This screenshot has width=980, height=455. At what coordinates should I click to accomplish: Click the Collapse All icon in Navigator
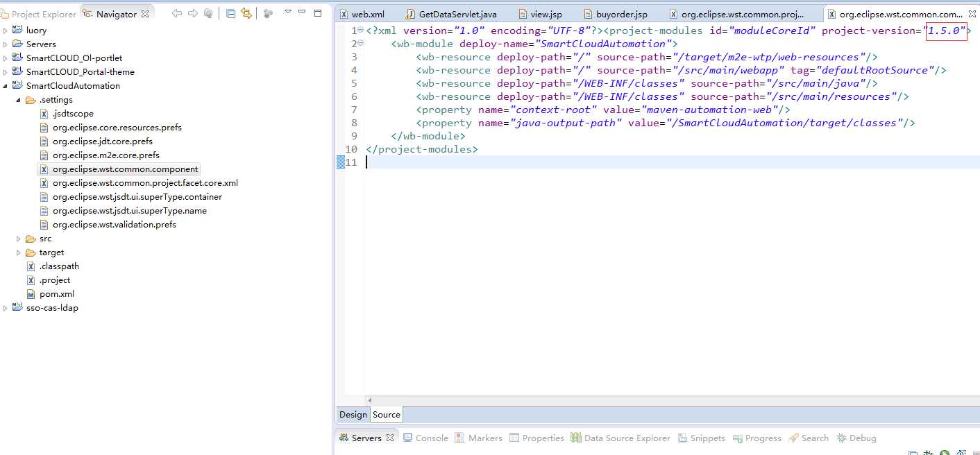click(230, 13)
